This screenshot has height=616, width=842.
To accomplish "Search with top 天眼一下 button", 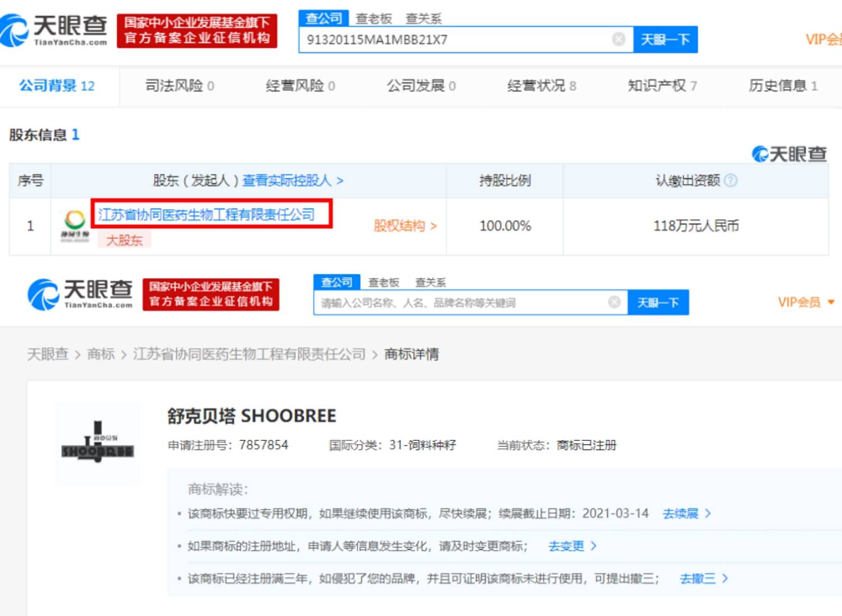I will [665, 39].
